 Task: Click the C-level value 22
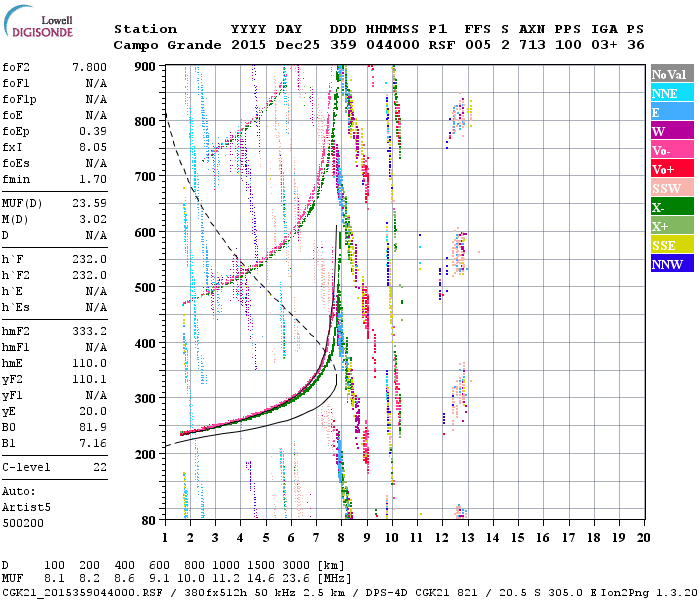pyautogui.click(x=100, y=467)
